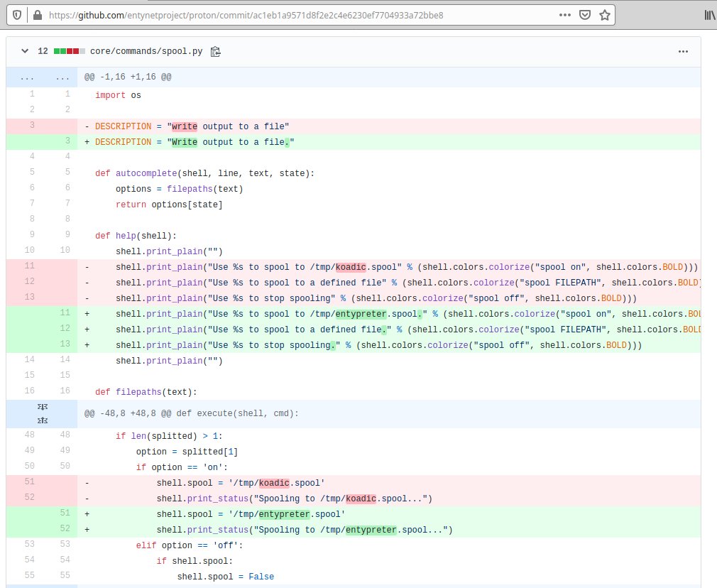
Task: Click removed line 'stop spooling' without period
Action: 354,298
